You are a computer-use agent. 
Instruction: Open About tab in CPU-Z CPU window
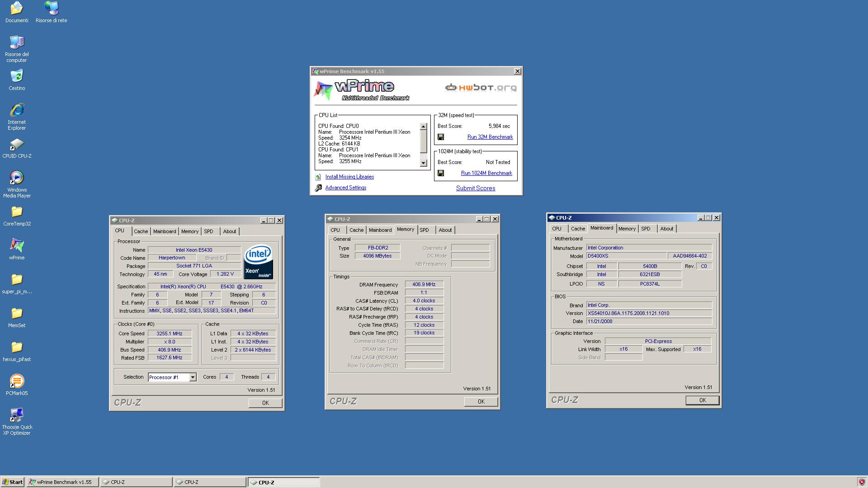[x=229, y=231]
